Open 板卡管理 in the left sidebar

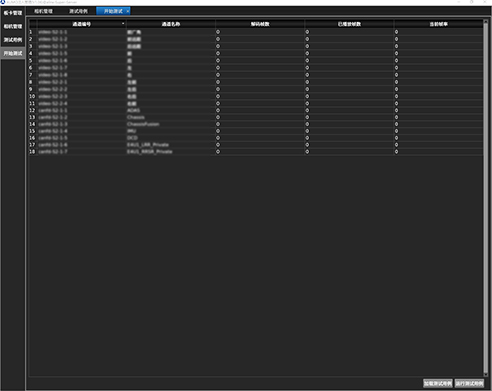pos(13,13)
